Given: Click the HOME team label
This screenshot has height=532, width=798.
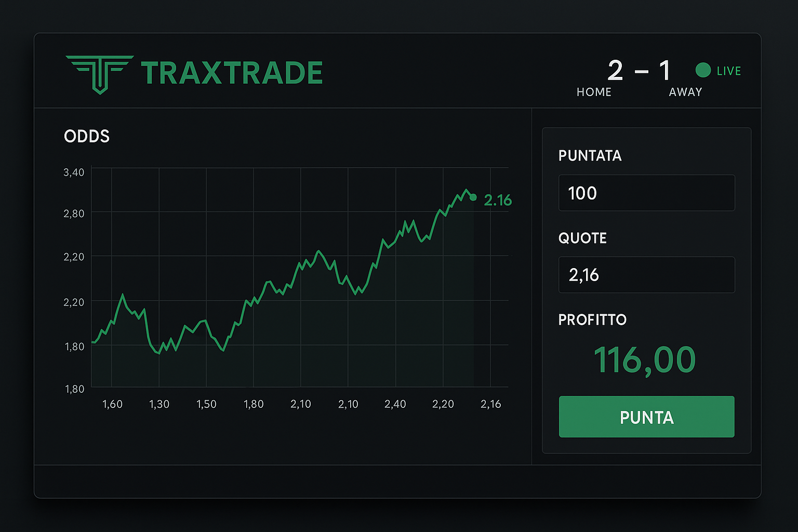Looking at the screenshot, I should pos(593,92).
